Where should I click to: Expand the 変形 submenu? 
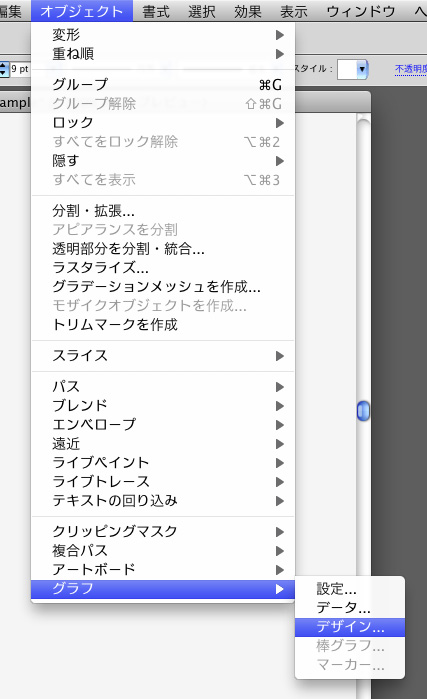point(163,35)
